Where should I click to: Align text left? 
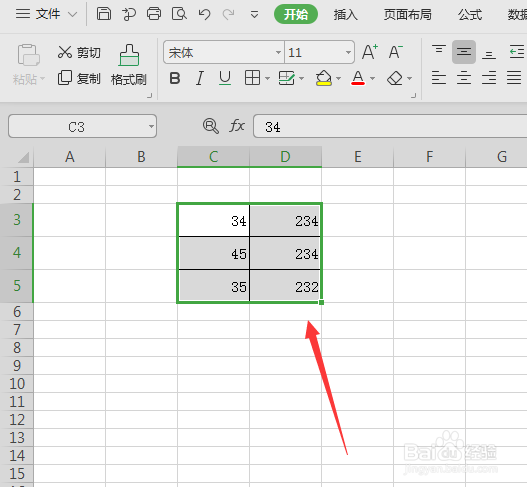(439, 78)
